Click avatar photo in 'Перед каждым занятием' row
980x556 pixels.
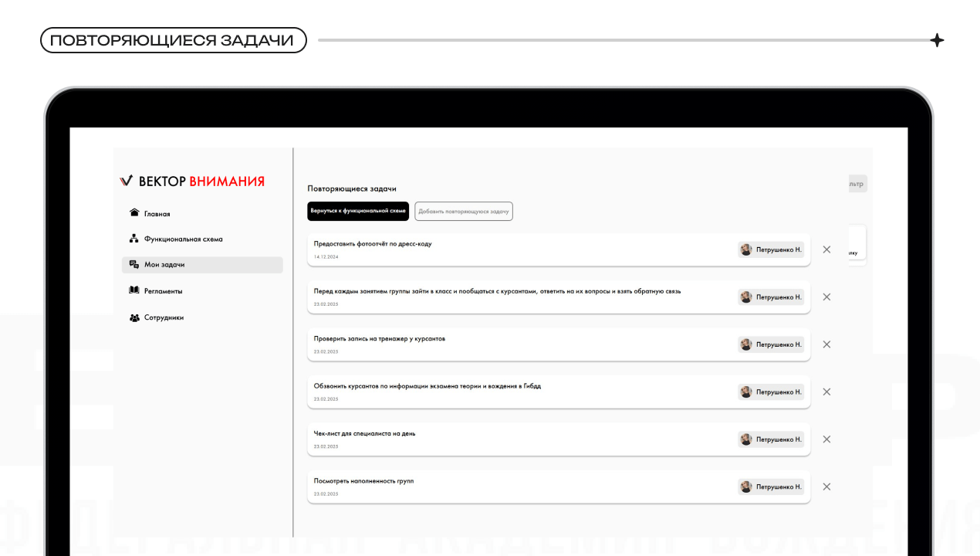point(746,297)
